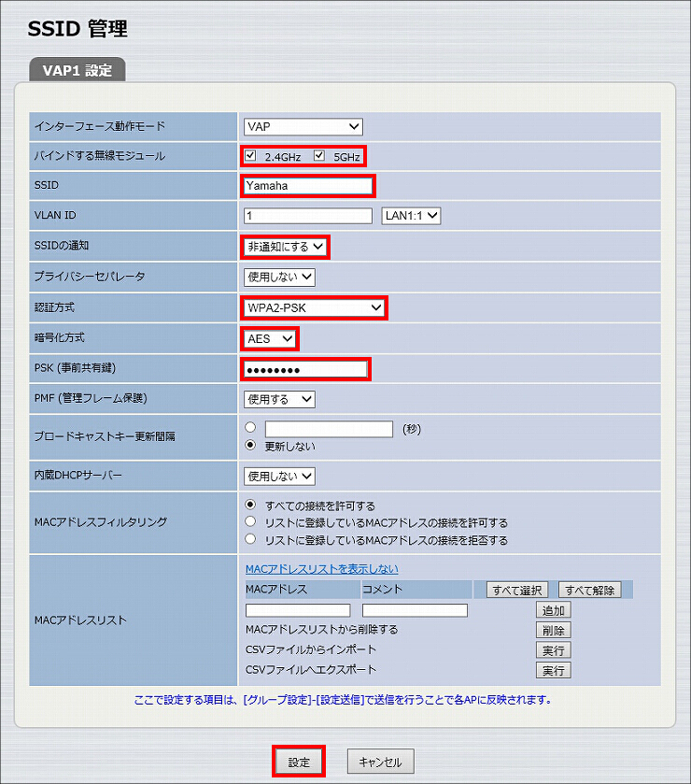This screenshot has width=691, height=784.
Task: Click the MACアドレスフィルタリング row label
Action: (x=101, y=522)
